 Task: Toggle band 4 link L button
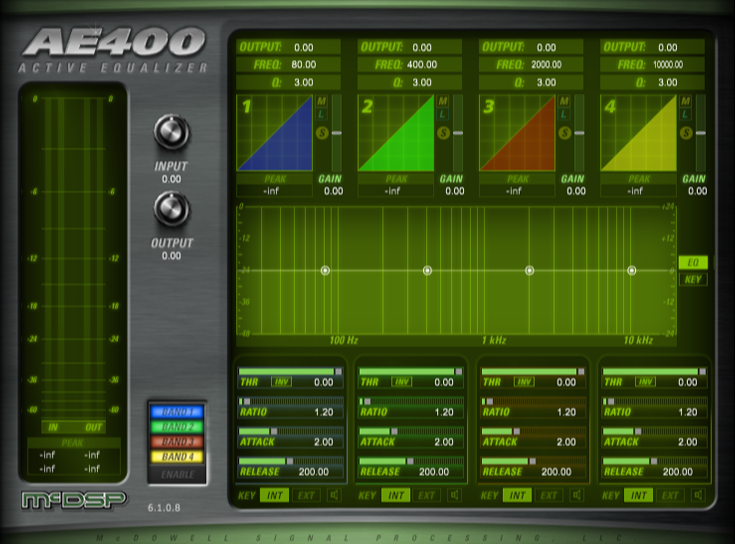pyautogui.click(x=686, y=114)
